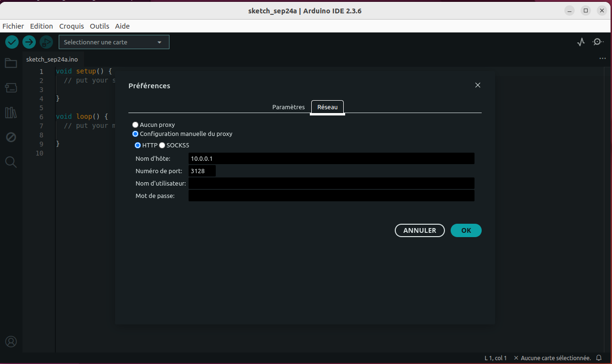The width and height of the screenshot is (612, 364).
Task: Open the Serial Plotter icon
Action: click(580, 42)
